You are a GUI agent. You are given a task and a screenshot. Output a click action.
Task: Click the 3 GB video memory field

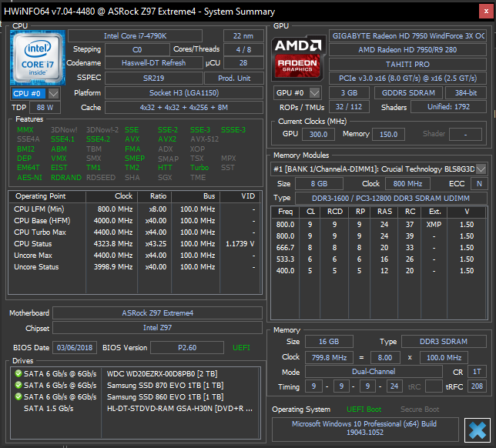pyautogui.click(x=349, y=92)
